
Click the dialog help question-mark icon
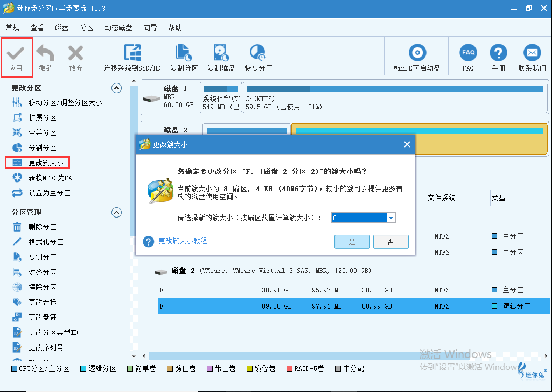(x=149, y=242)
